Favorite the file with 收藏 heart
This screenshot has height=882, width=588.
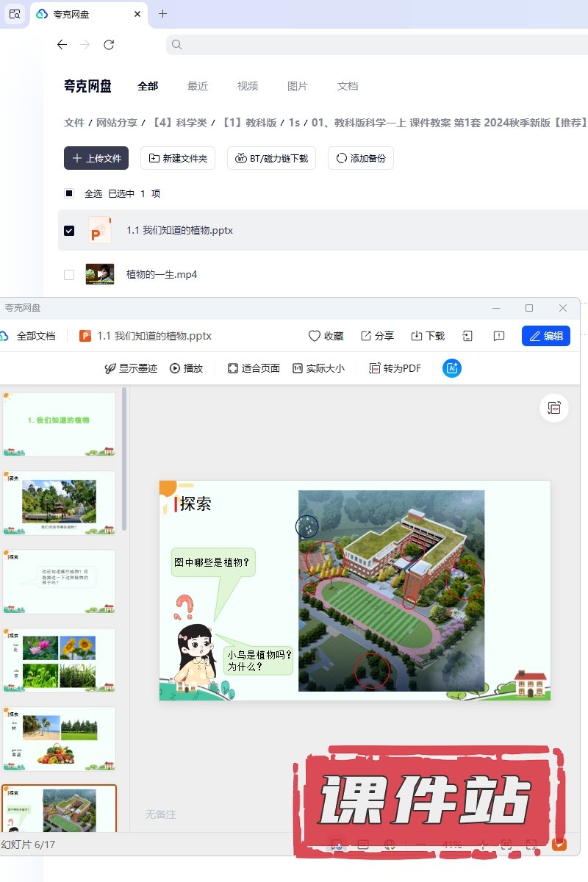tap(326, 336)
